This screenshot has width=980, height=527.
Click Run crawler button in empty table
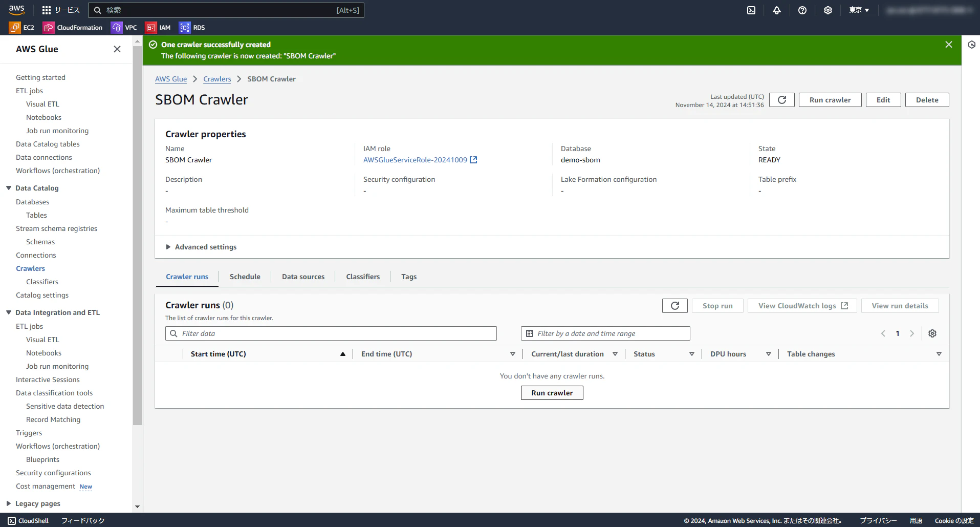[x=552, y=393]
